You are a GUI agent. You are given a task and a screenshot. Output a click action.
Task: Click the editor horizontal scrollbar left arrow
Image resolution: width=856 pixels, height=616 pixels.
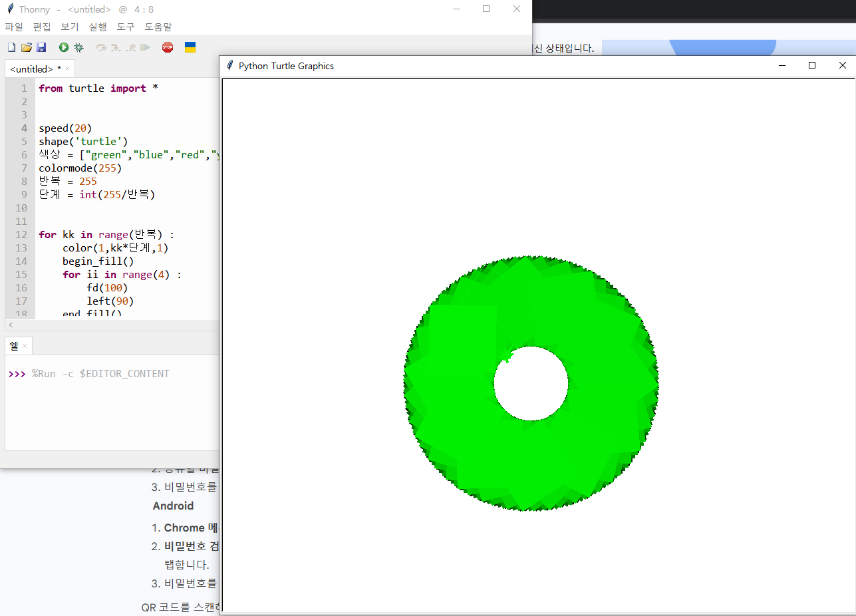tap(9, 325)
